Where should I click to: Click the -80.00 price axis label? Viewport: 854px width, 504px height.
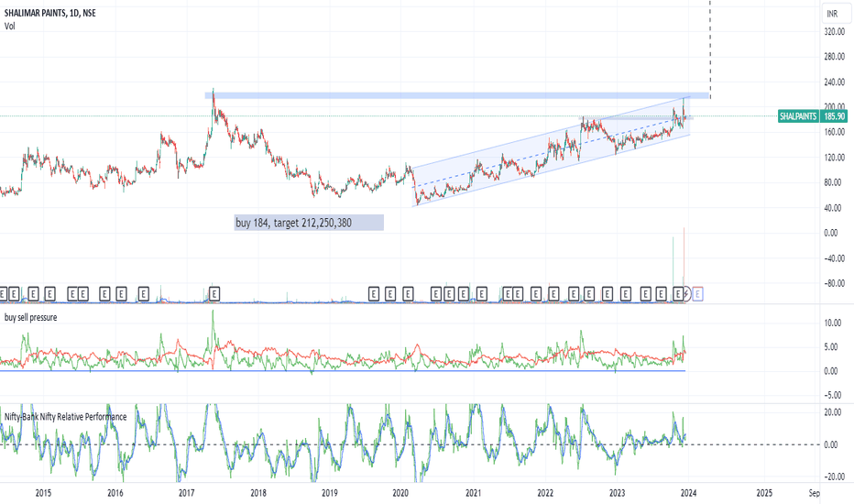(833, 283)
